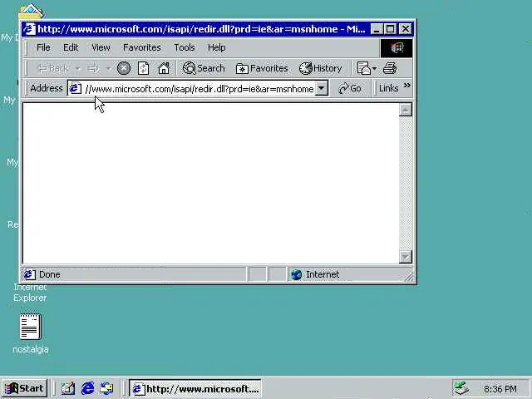Launch Outlook Express quick launch icon
The height and width of the screenshot is (399, 532).
point(107,388)
